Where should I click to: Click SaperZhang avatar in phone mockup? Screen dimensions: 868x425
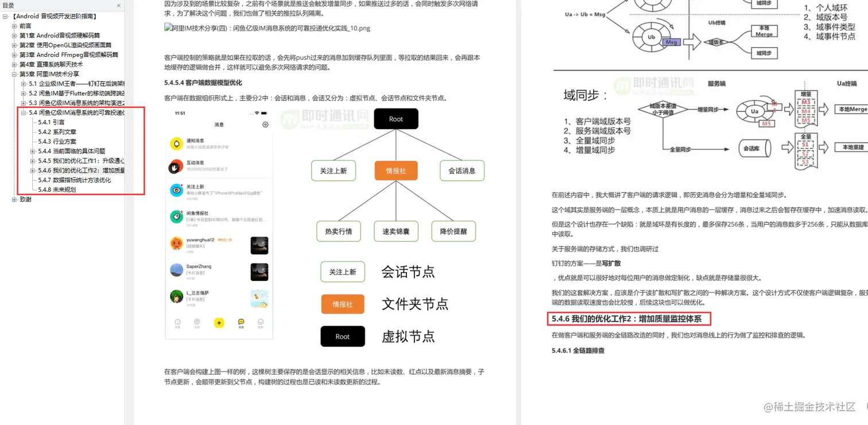pos(176,270)
